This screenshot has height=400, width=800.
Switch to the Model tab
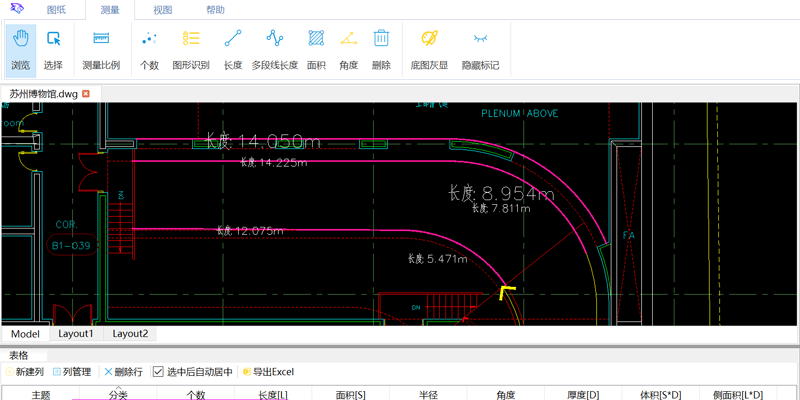click(26, 334)
